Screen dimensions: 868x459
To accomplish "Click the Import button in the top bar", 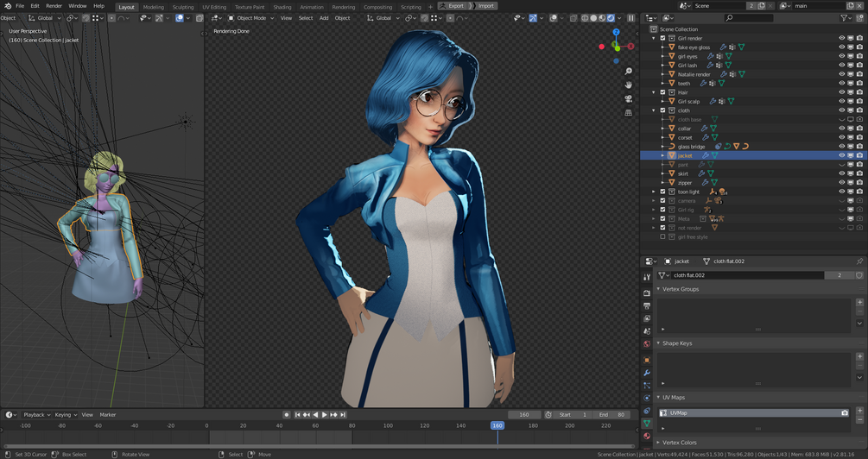I will [484, 6].
